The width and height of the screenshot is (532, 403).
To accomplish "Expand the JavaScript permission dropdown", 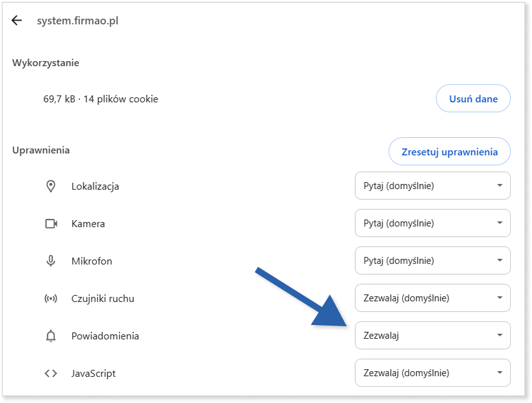I will coord(433,372).
